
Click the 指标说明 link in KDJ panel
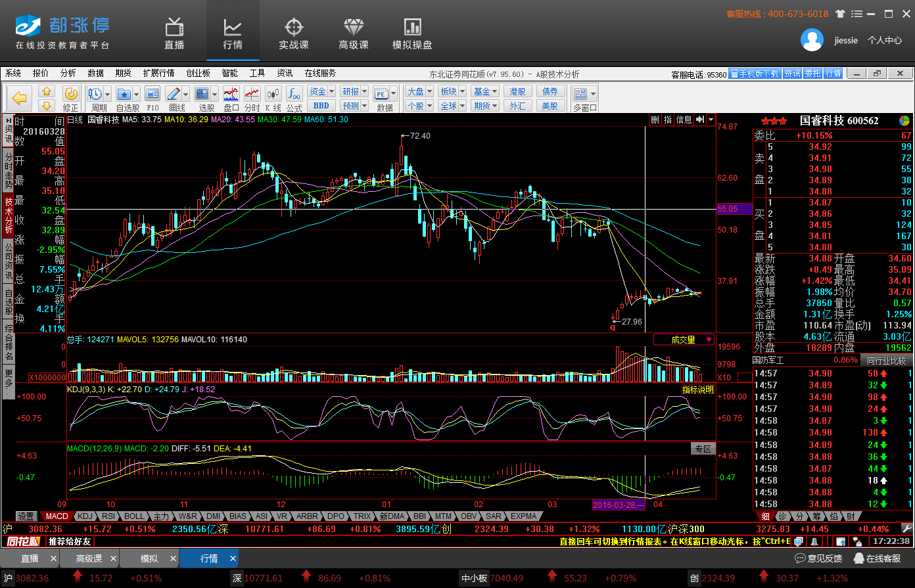coord(697,390)
